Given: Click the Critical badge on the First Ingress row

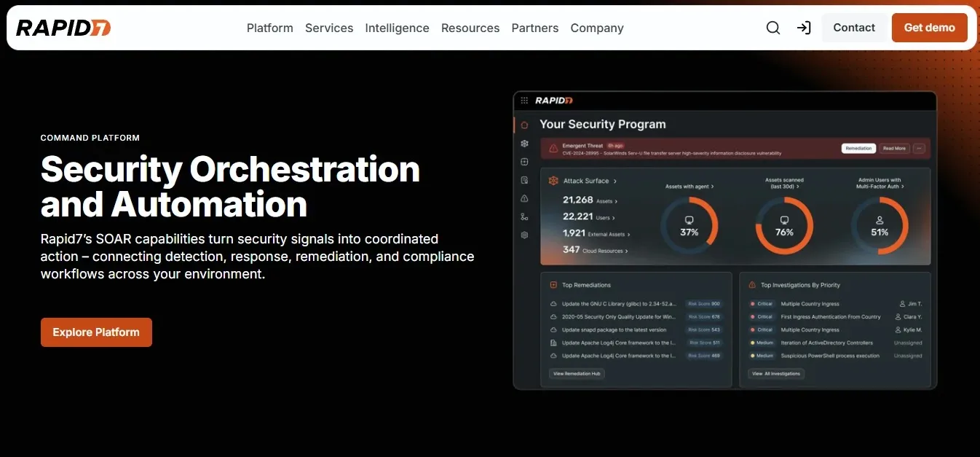Looking at the screenshot, I should (762, 317).
